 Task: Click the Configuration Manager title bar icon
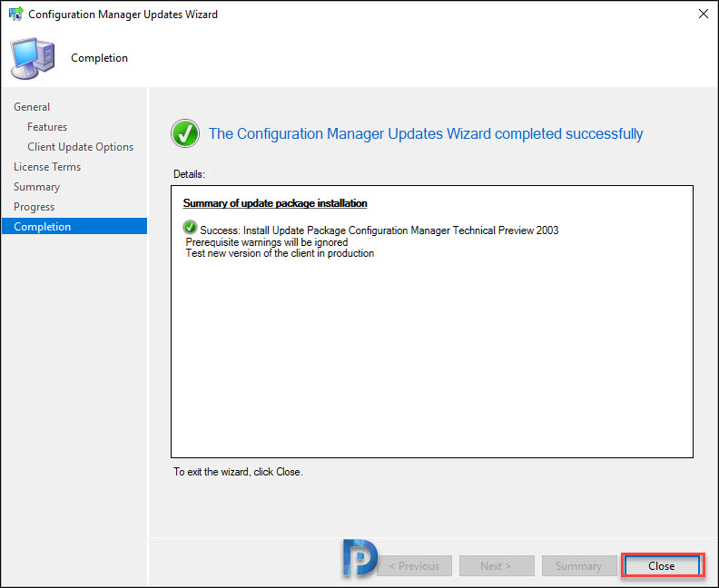pyautogui.click(x=16, y=14)
